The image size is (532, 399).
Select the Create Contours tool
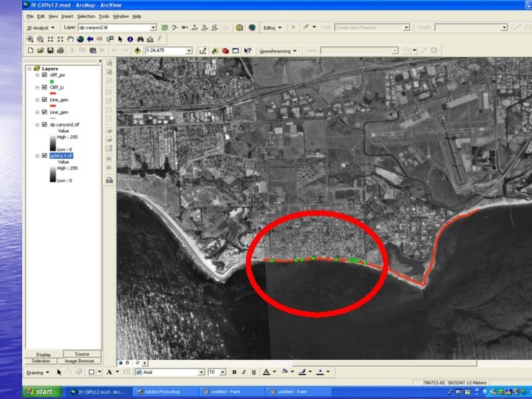pos(165,27)
